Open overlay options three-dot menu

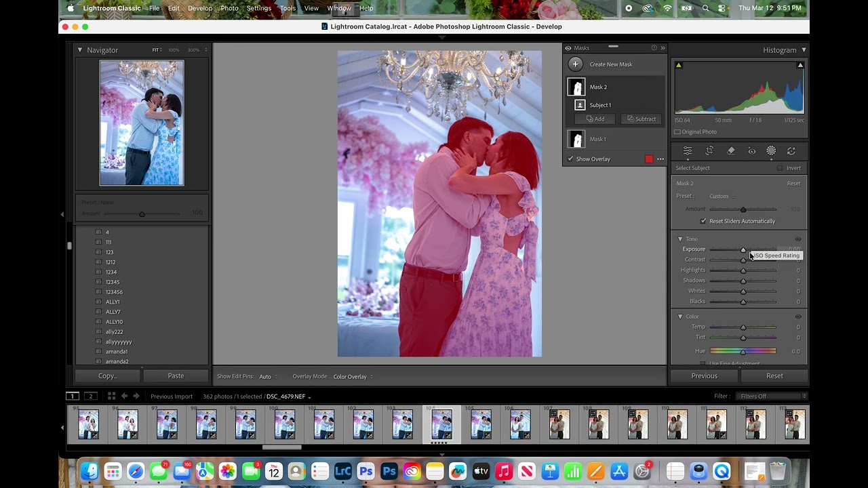660,159
